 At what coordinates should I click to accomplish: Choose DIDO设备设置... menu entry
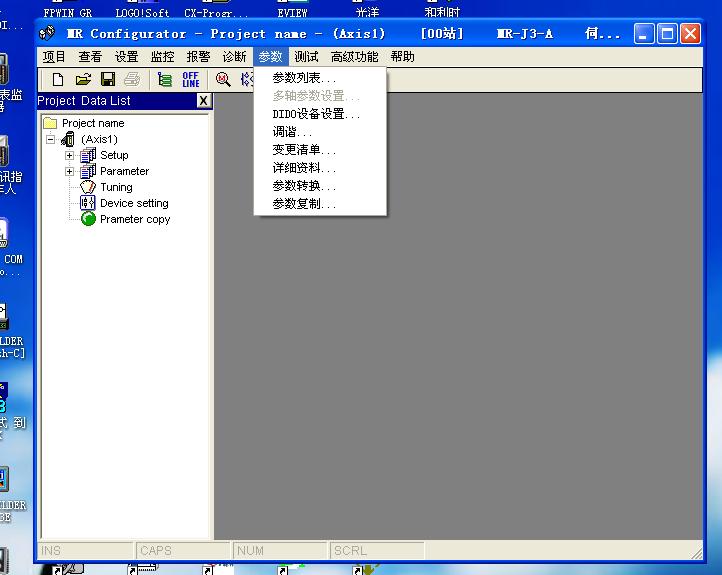click(x=316, y=114)
